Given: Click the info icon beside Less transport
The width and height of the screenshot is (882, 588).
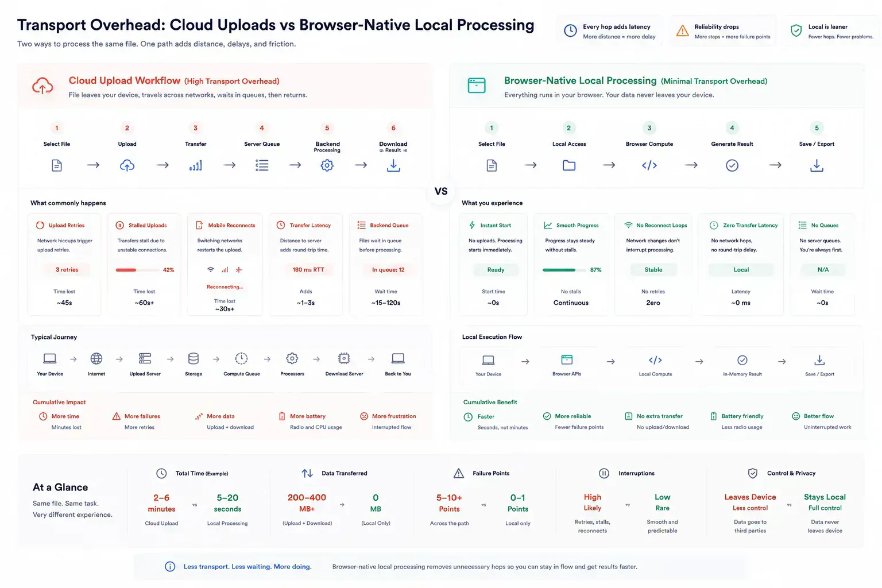Looking at the screenshot, I should 170,567.
